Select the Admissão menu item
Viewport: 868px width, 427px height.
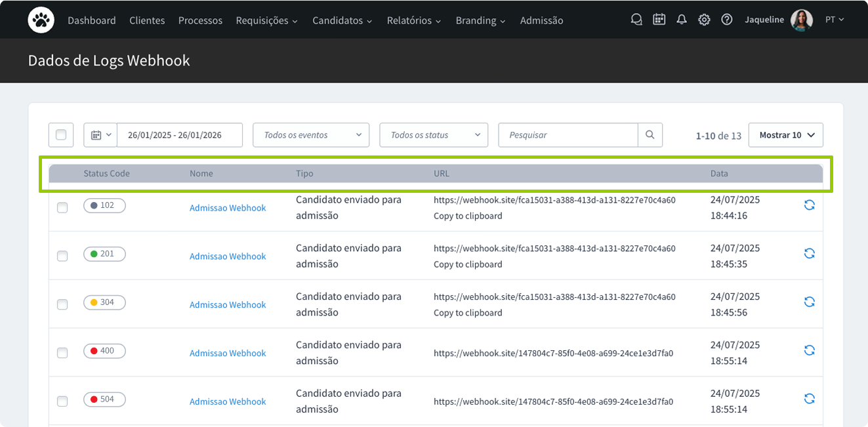(541, 20)
